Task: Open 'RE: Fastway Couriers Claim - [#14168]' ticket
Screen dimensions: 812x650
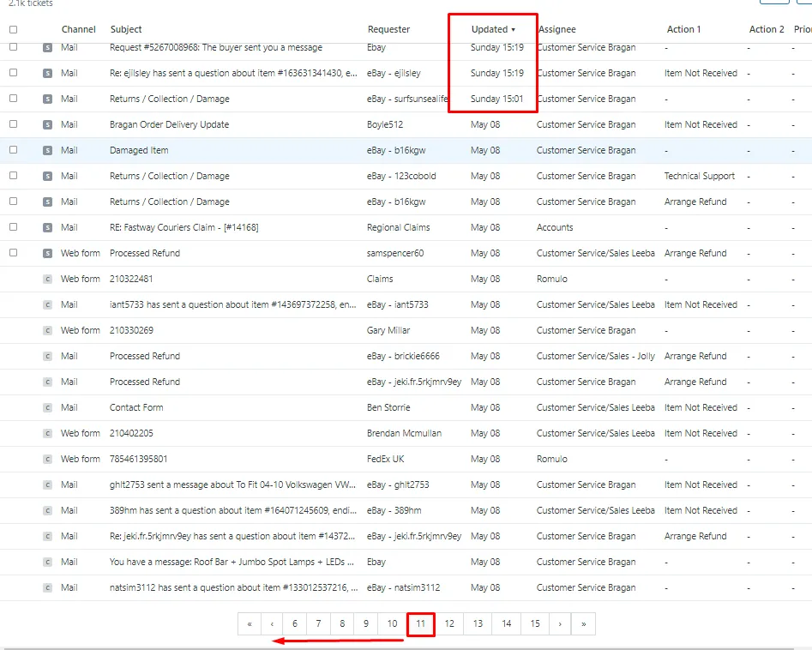Action: coord(183,227)
